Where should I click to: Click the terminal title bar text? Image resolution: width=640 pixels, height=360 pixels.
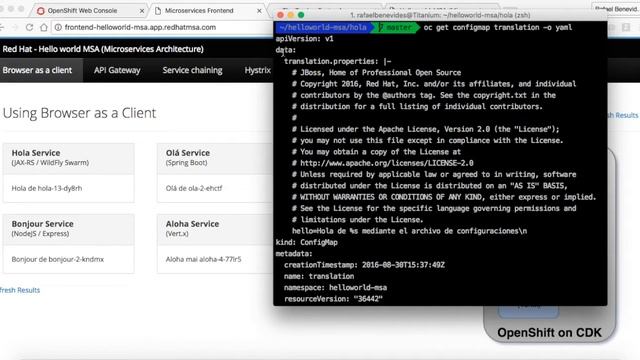coord(440,15)
